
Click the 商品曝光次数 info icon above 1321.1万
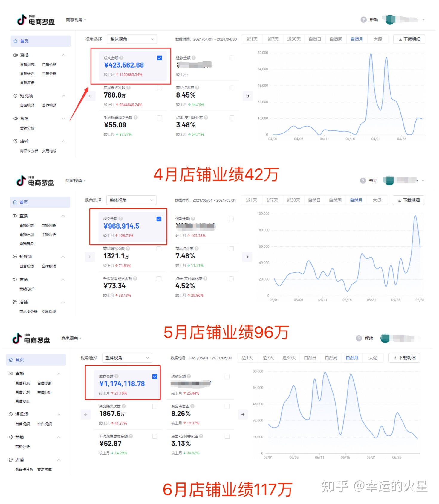coord(128,249)
